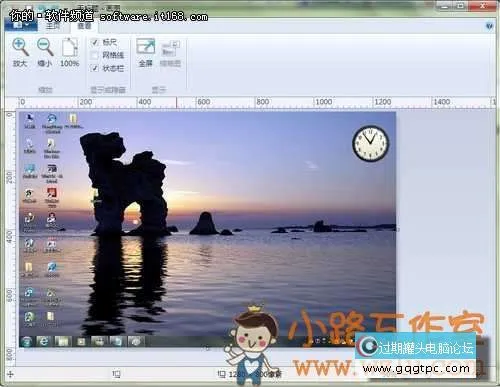Maximize the Paint window
The image size is (500, 387).
pos(461,6)
